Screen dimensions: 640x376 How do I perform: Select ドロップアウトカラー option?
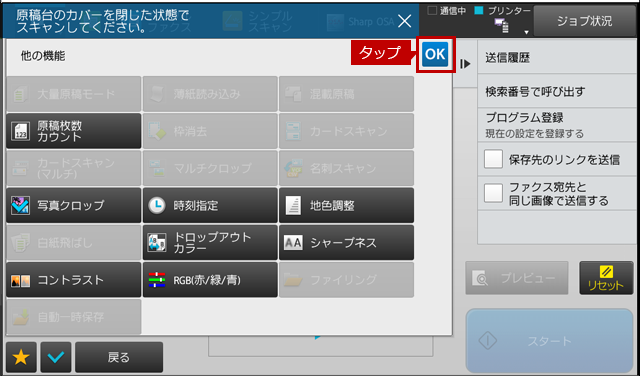(210, 243)
